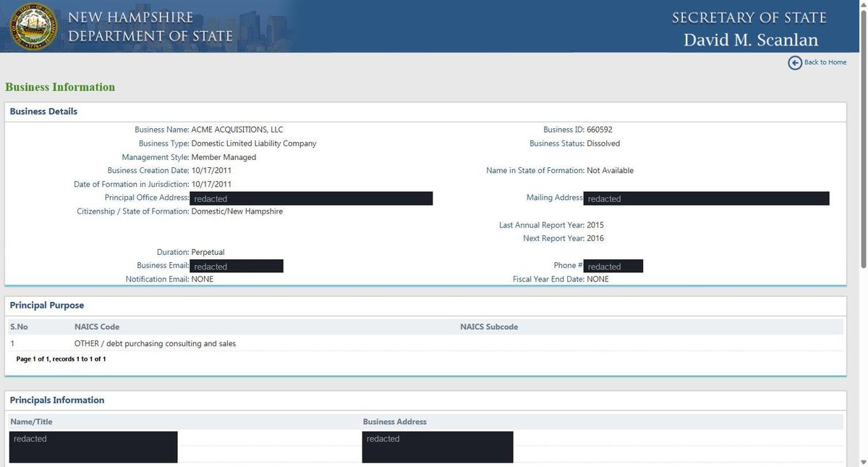Viewport: 868px width, 467px height.
Task: Click the Business Status value Dissolved
Action: click(x=603, y=143)
